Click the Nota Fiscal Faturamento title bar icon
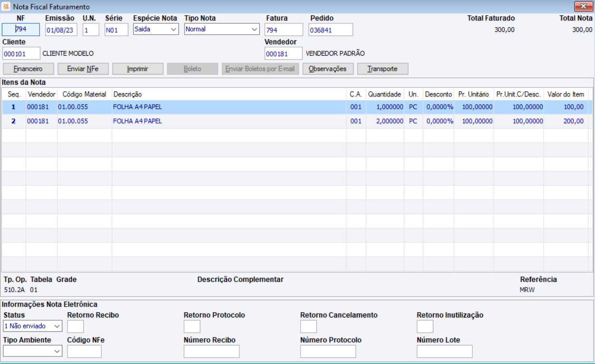Screen dimensions: 595x364 [6, 7]
